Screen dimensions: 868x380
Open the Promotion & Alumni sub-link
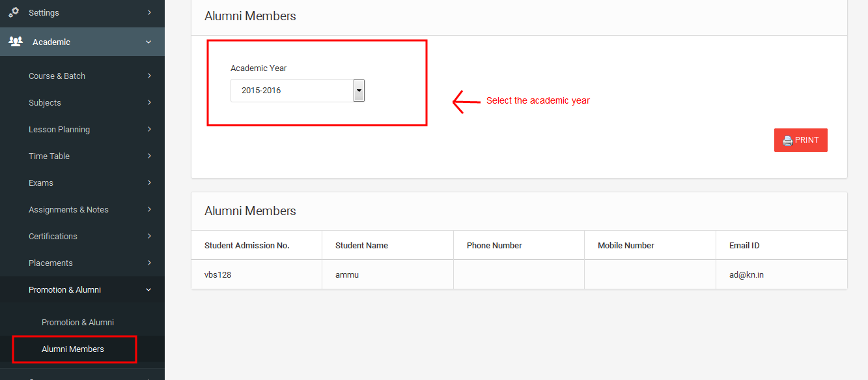(x=77, y=322)
